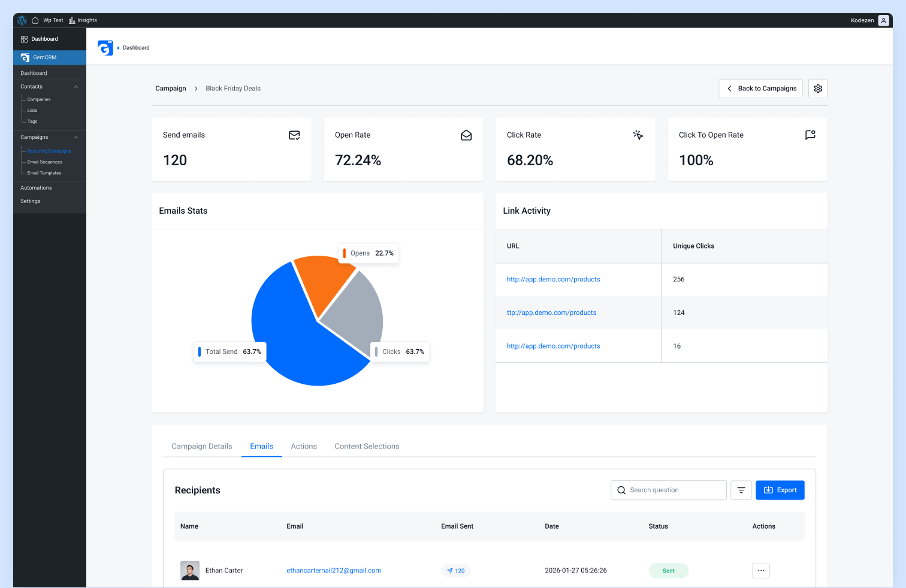
Task: Click the Export button in Recipients
Action: coord(780,490)
